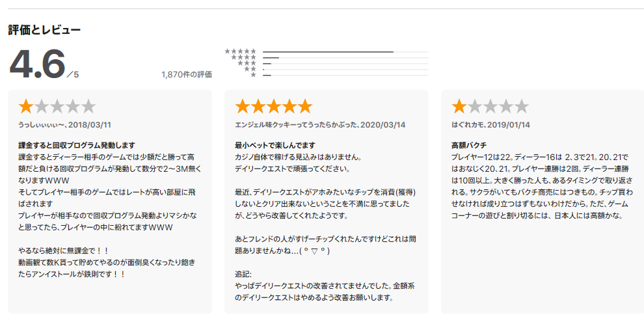Viewport: 644px width, 324px height.
Task: Click the orange star in はぐれカモ's review
Action: click(x=459, y=106)
